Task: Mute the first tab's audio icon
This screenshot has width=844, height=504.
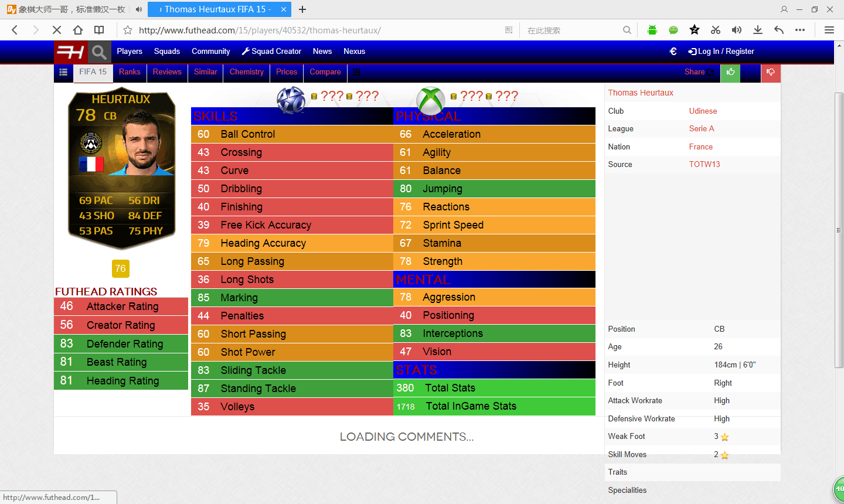Action: (139, 9)
